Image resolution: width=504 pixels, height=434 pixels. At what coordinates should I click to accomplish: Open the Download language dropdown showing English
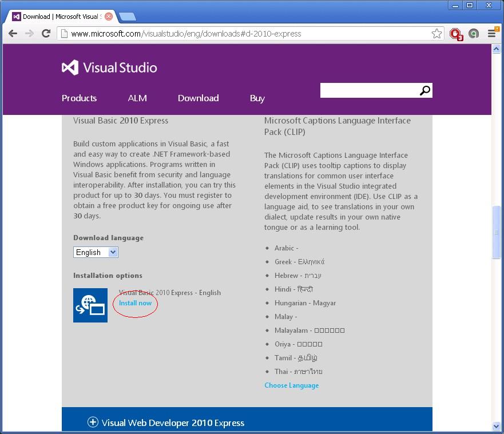pos(96,252)
